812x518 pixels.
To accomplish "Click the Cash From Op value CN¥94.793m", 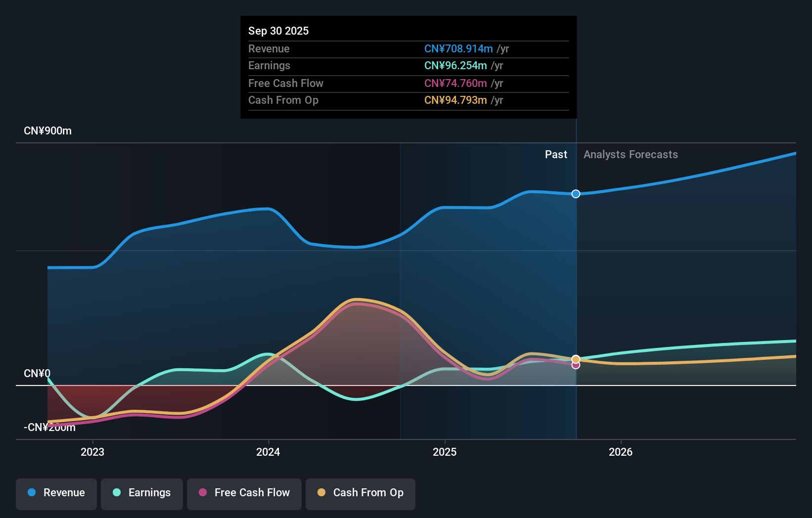I will tap(455, 100).
